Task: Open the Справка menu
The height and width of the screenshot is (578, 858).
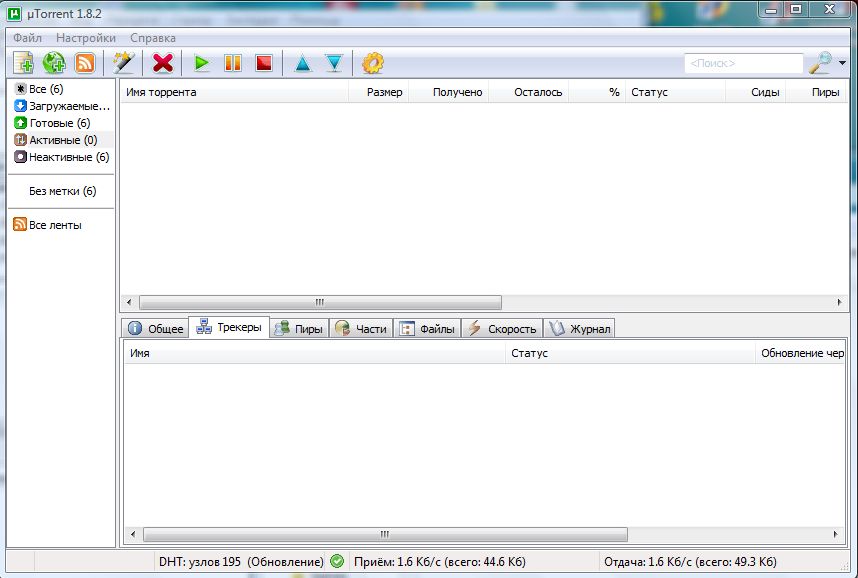Action: 153,38
